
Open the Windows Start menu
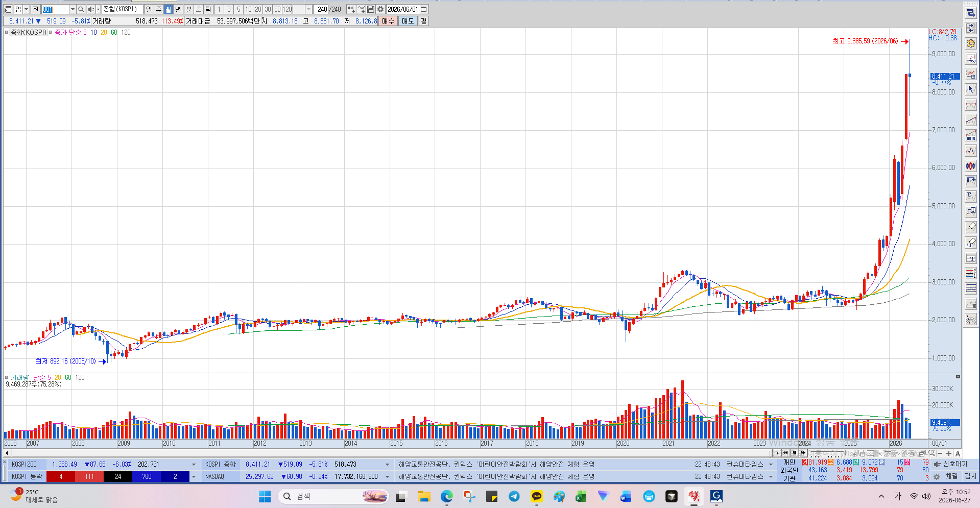tap(265, 496)
